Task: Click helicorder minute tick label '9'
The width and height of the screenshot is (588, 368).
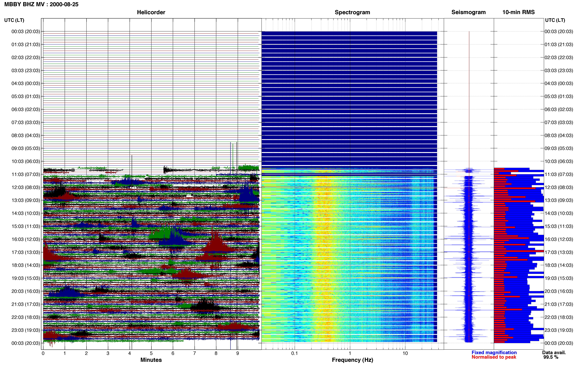Action: click(x=238, y=353)
